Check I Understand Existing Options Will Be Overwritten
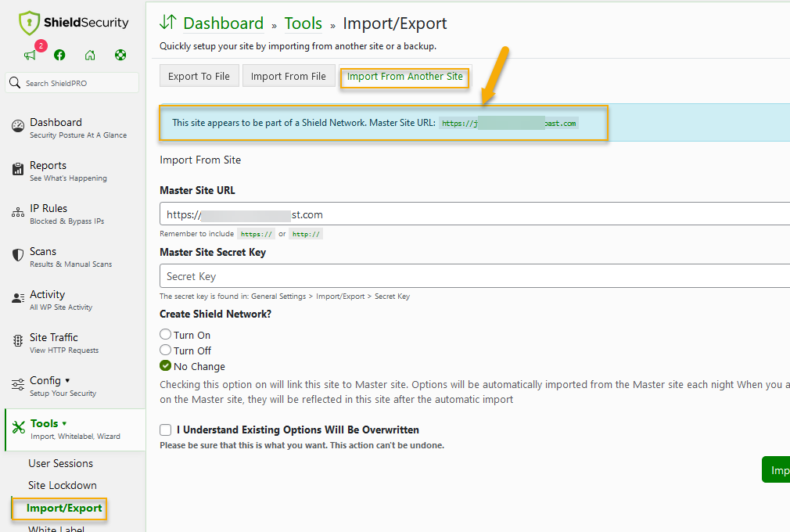This screenshot has width=790, height=532. pyautogui.click(x=165, y=430)
